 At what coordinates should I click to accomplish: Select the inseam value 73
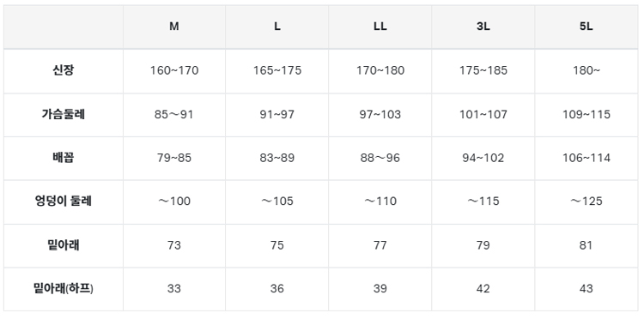174,245
